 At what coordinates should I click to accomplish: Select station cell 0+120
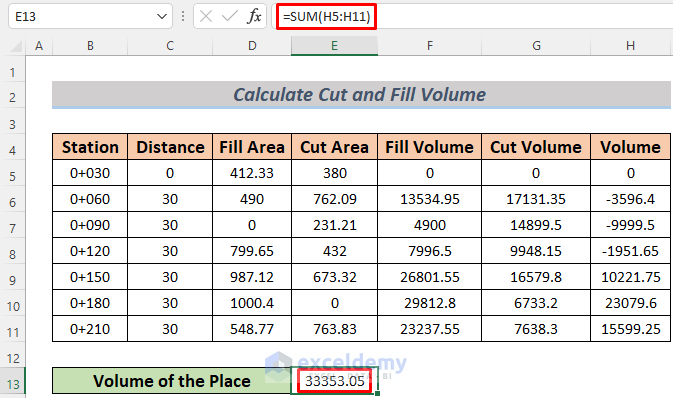[x=90, y=251]
